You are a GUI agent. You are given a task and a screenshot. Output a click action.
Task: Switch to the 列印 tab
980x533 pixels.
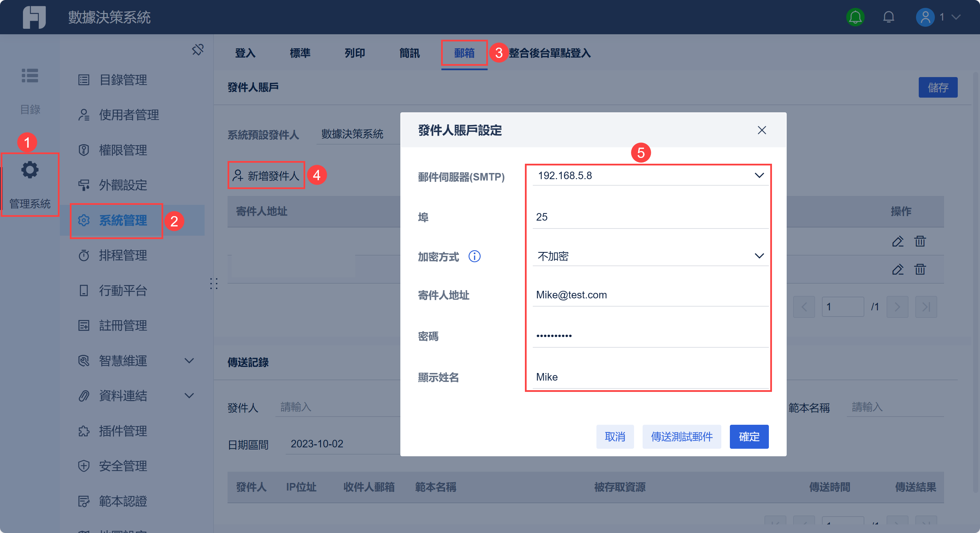(x=354, y=53)
